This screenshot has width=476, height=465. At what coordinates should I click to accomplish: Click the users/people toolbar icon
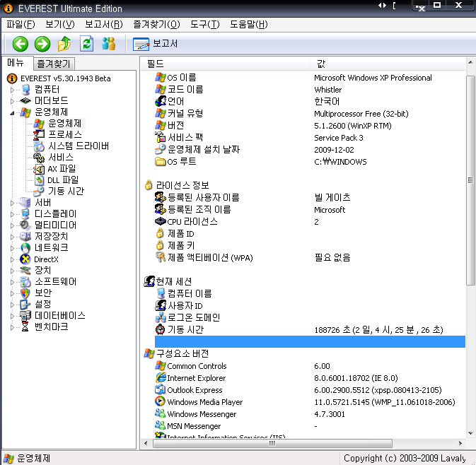coord(109,44)
